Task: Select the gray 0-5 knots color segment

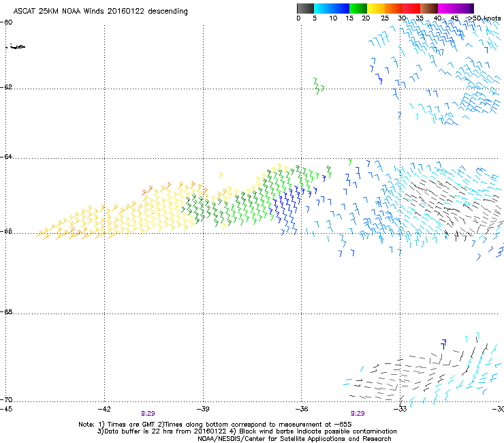Action: point(305,8)
